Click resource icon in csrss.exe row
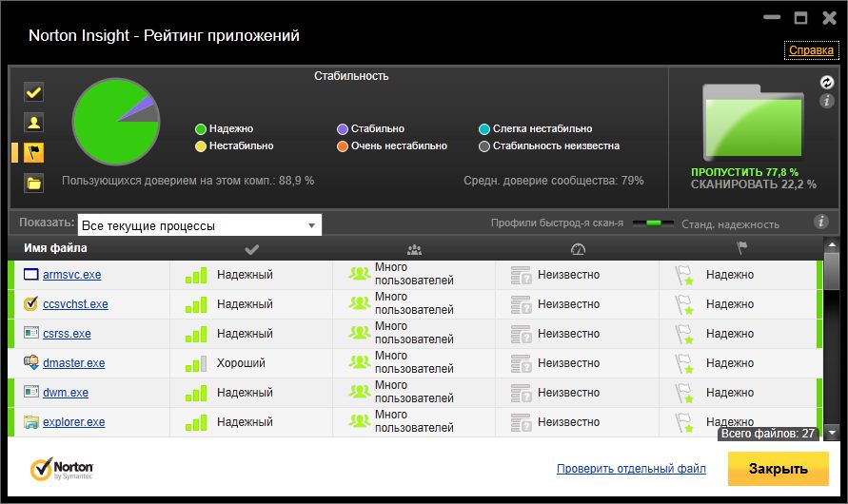The image size is (848, 504). tap(522, 334)
